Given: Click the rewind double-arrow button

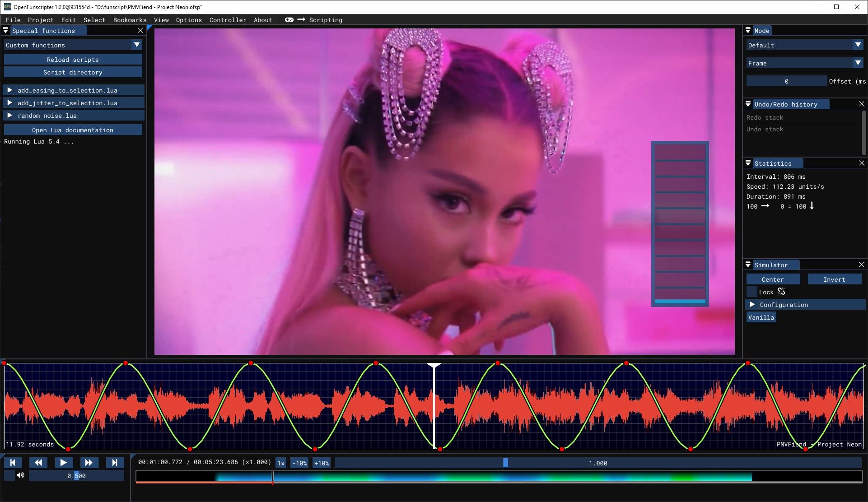Looking at the screenshot, I should tap(38, 463).
